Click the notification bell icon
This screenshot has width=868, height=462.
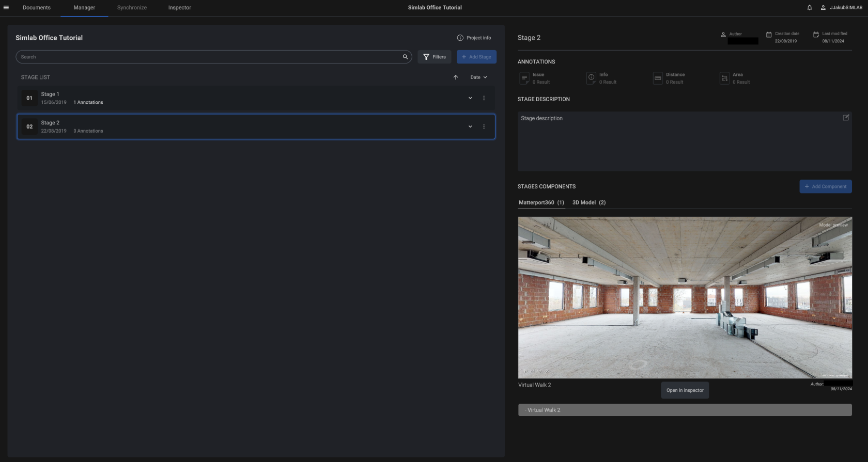coord(809,8)
